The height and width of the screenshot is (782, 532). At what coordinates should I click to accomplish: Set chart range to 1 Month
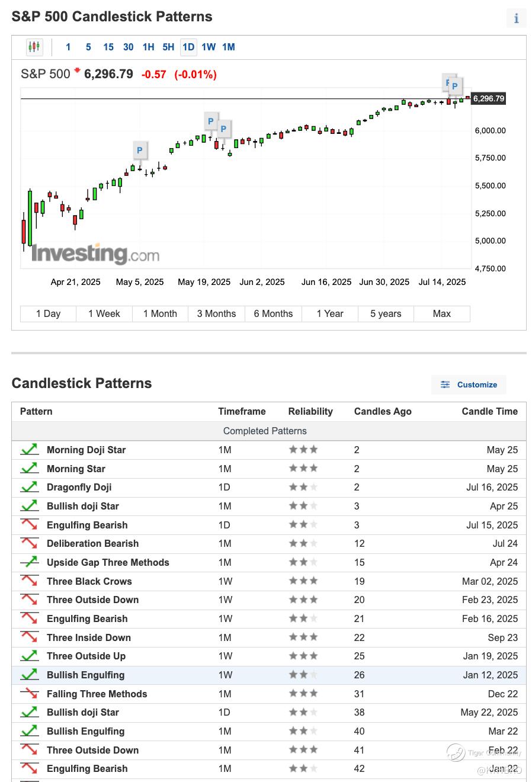point(160,314)
